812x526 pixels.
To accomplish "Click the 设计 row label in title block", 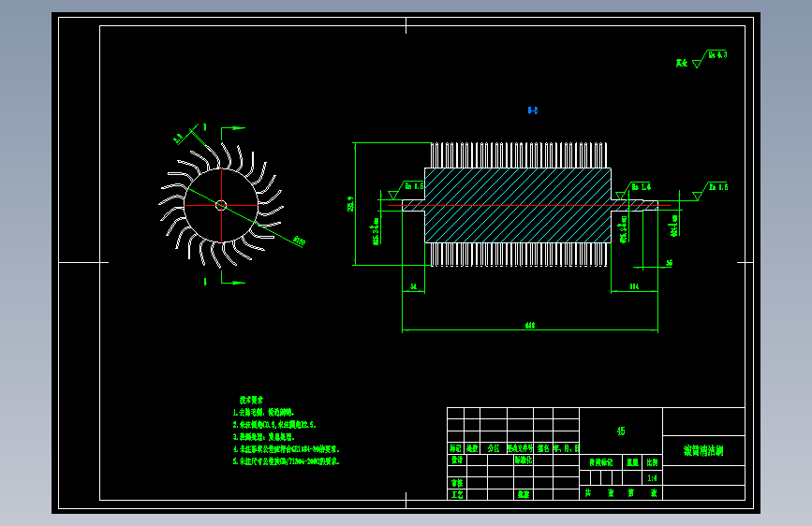I will coord(457,460).
